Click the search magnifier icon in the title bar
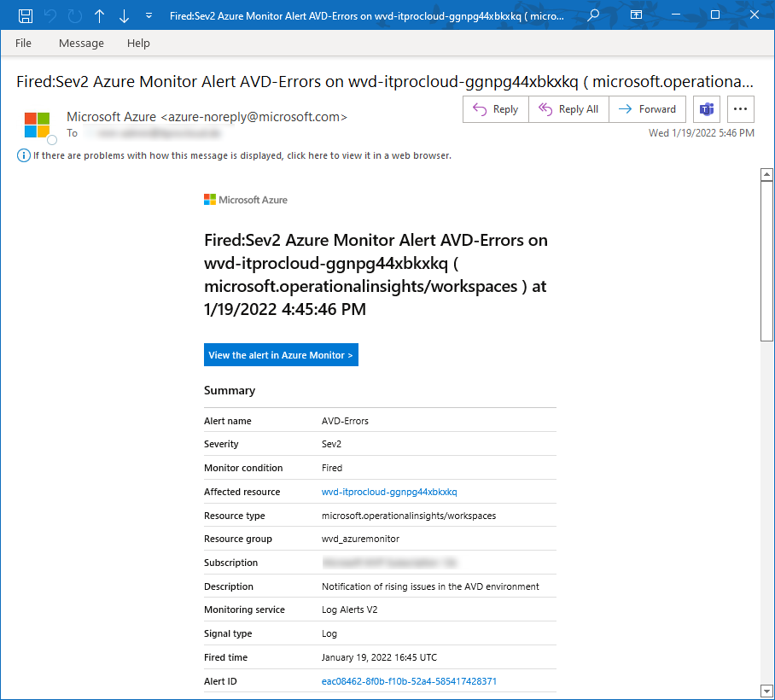 pyautogui.click(x=593, y=15)
